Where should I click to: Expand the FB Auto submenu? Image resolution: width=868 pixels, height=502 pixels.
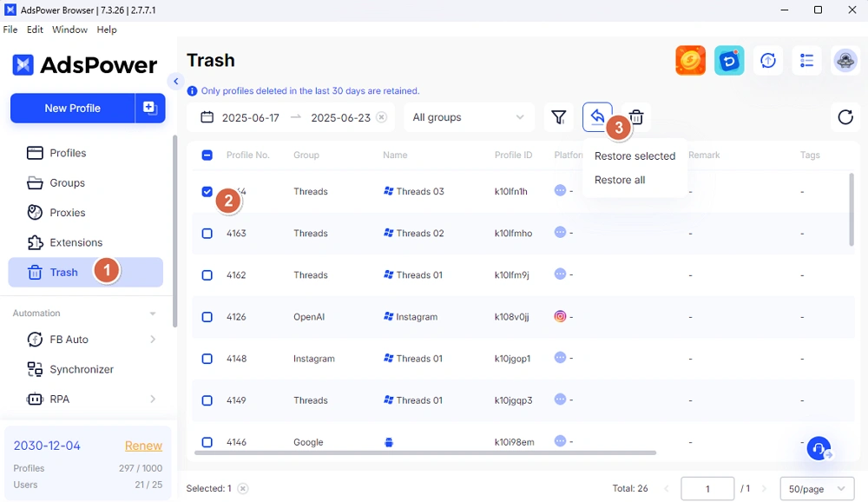pyautogui.click(x=153, y=339)
